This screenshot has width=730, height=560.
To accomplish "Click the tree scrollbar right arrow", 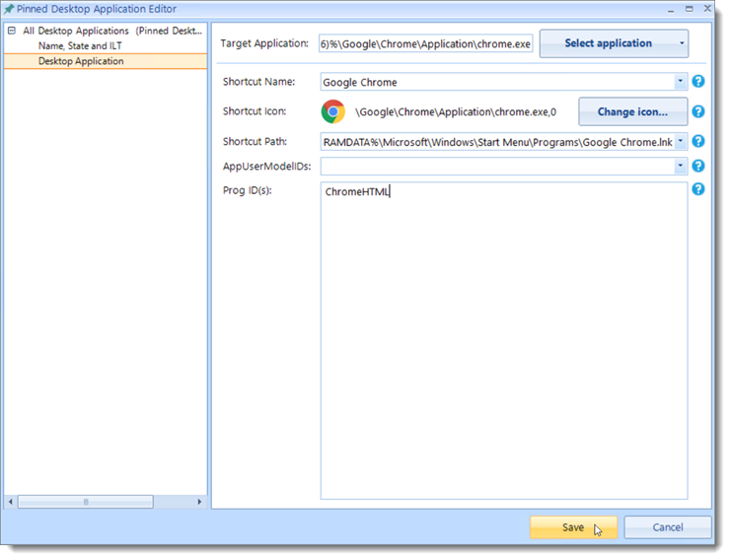I will click(199, 502).
